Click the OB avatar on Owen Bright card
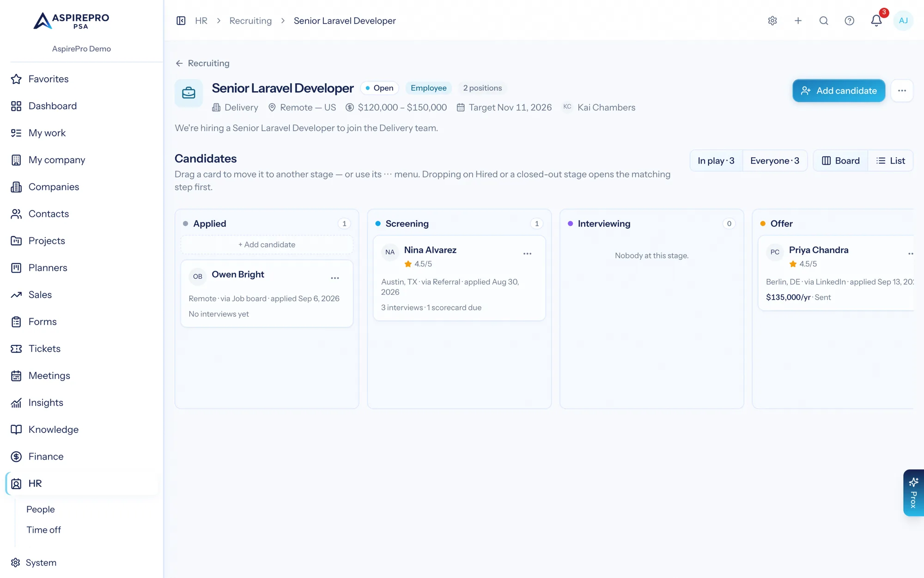 [198, 277]
